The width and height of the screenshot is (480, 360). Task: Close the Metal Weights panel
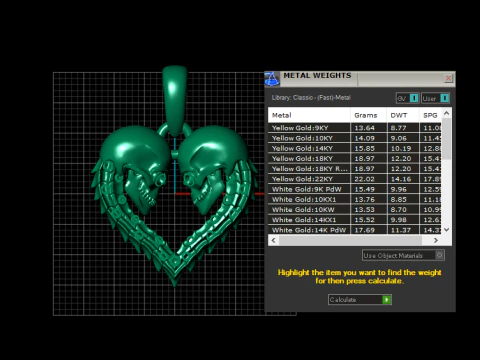pyautogui.click(x=448, y=78)
